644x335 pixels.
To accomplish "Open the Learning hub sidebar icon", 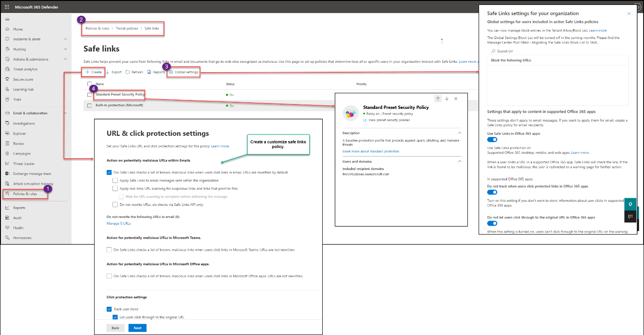I will click(x=7, y=89).
